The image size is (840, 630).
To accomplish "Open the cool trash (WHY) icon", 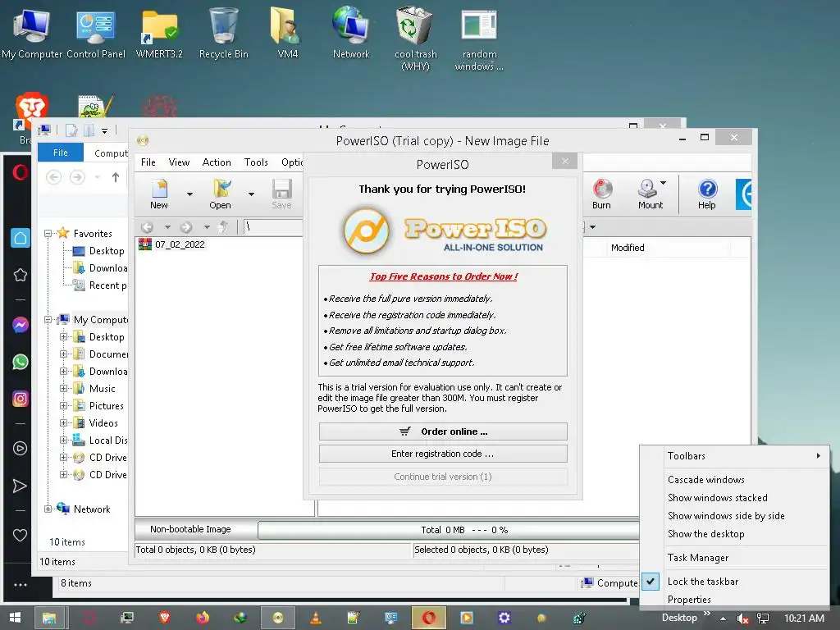I will click(x=415, y=39).
